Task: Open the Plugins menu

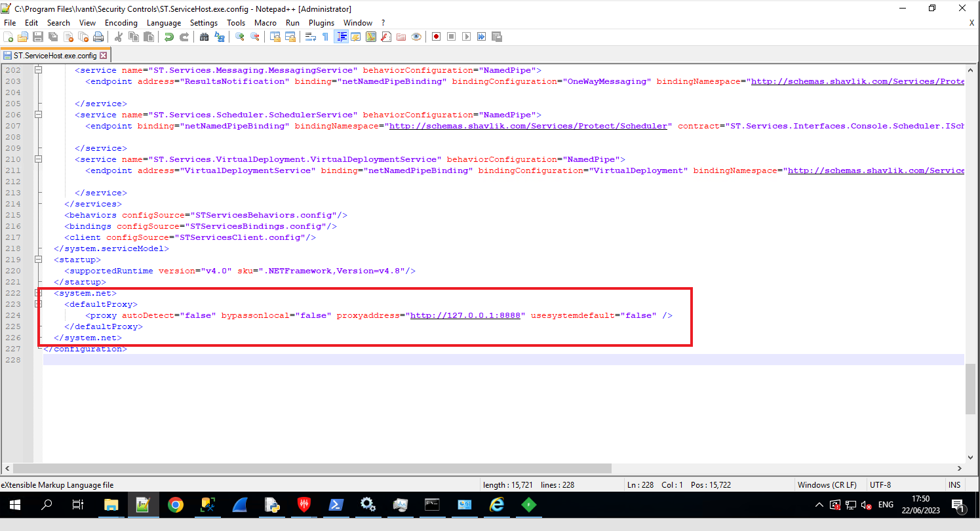Action: [321, 22]
